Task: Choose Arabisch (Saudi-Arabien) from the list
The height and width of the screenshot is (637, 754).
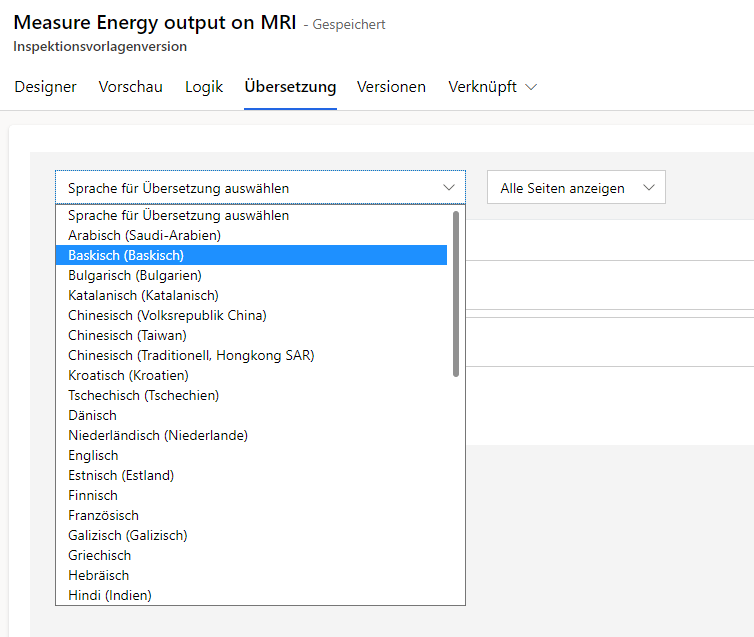Action: click(x=144, y=235)
